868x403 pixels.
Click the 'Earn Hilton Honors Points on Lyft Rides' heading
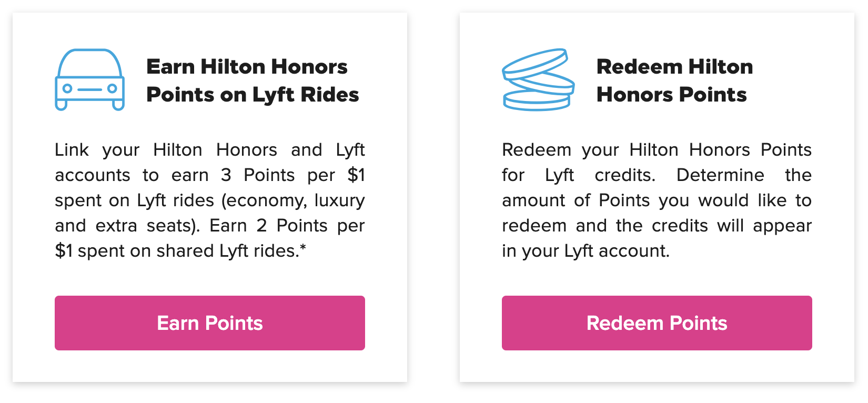pos(253,80)
